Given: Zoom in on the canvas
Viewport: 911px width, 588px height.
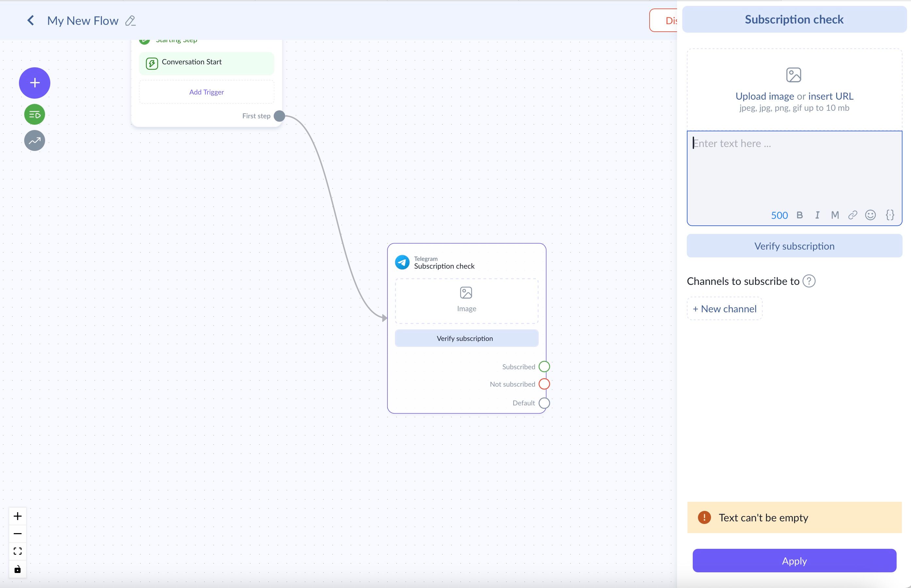Looking at the screenshot, I should 18,516.
